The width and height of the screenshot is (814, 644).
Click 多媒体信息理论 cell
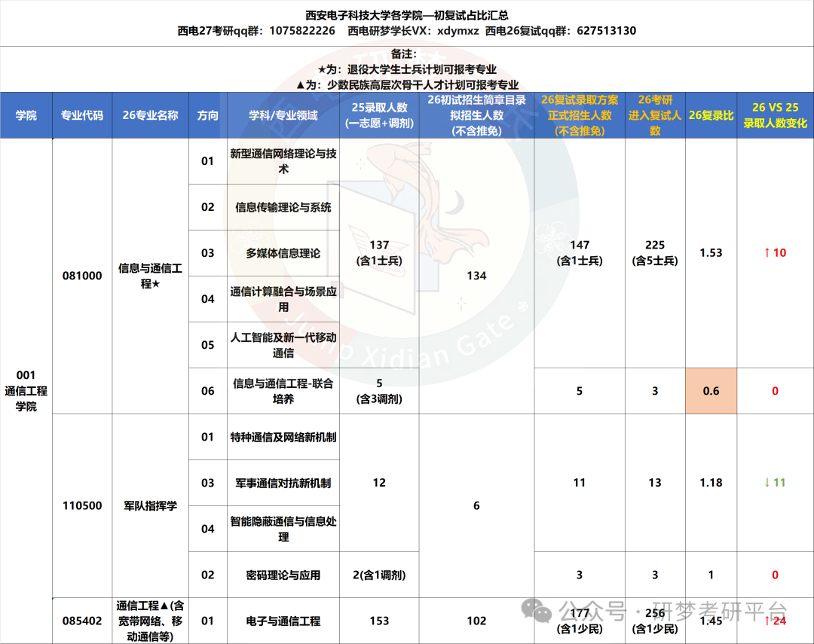(x=283, y=253)
